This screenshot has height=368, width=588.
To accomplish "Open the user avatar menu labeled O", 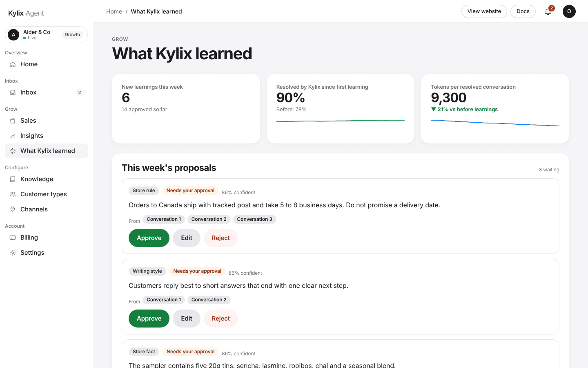I will point(569,11).
